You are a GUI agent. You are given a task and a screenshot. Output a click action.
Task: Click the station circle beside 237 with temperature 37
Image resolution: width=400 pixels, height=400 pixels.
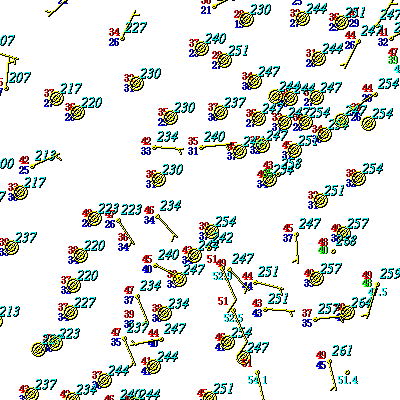coord(221,112)
